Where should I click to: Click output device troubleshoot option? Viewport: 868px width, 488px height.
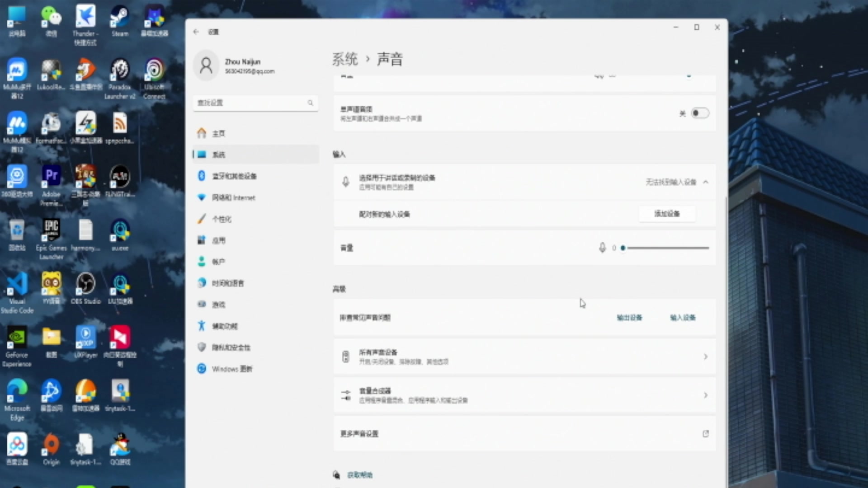[x=629, y=318]
